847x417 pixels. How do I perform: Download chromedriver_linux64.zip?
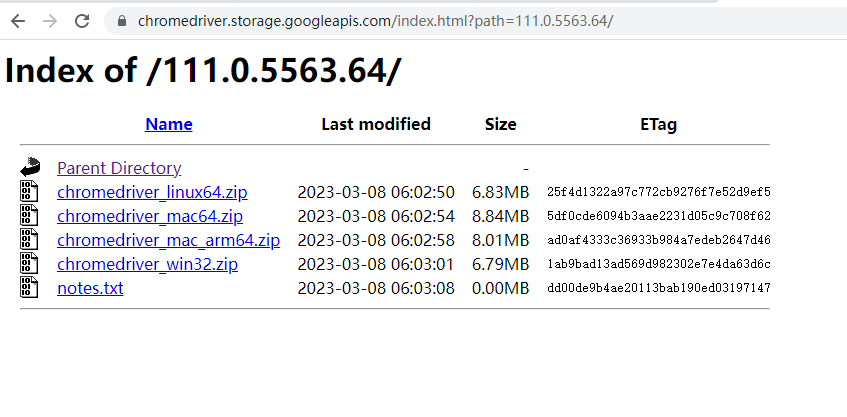tap(152, 192)
